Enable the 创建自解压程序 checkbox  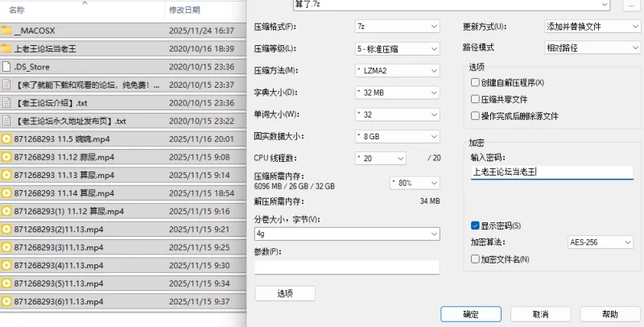click(475, 83)
